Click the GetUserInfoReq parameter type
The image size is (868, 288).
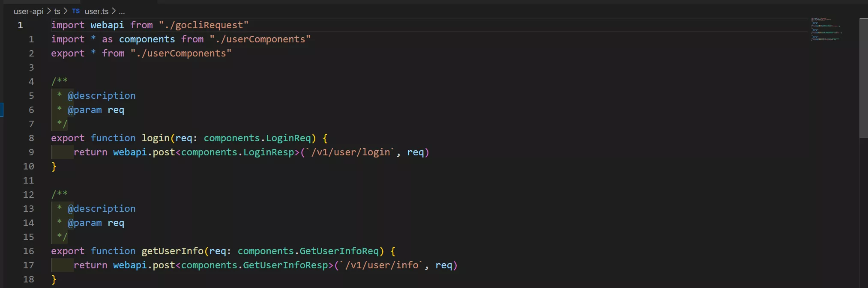tap(339, 251)
